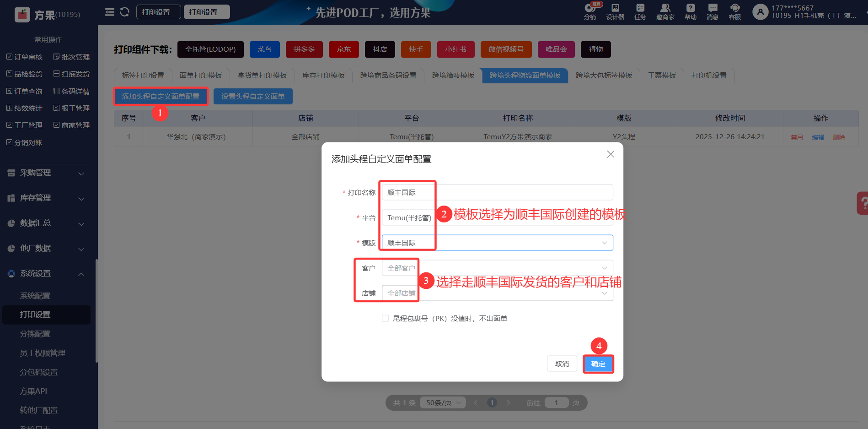Click the 方果 logo icon

pos(22,15)
